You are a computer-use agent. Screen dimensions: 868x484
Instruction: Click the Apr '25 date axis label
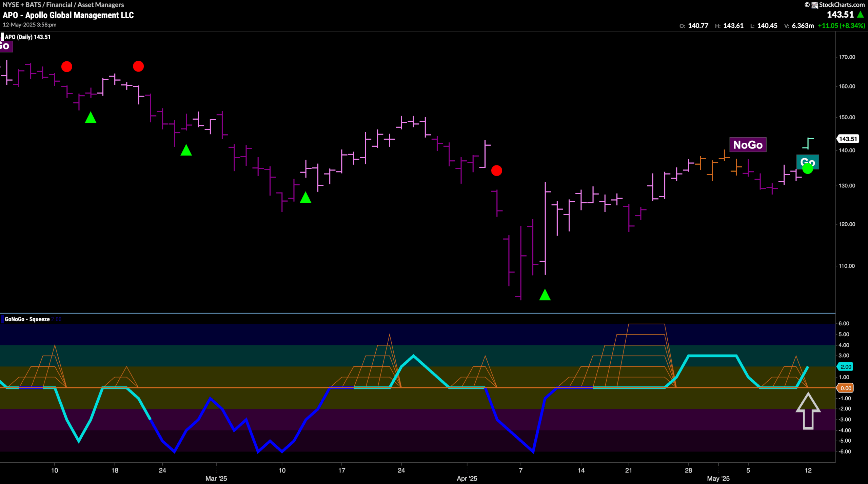[x=467, y=479]
